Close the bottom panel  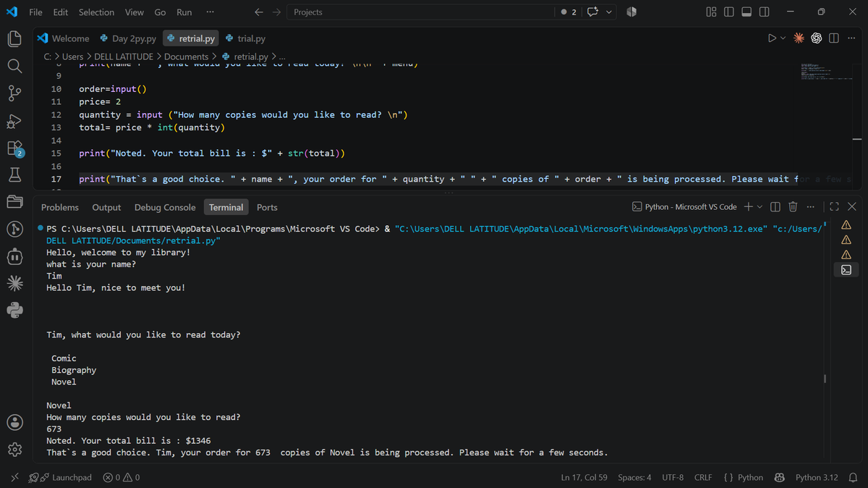(x=851, y=207)
